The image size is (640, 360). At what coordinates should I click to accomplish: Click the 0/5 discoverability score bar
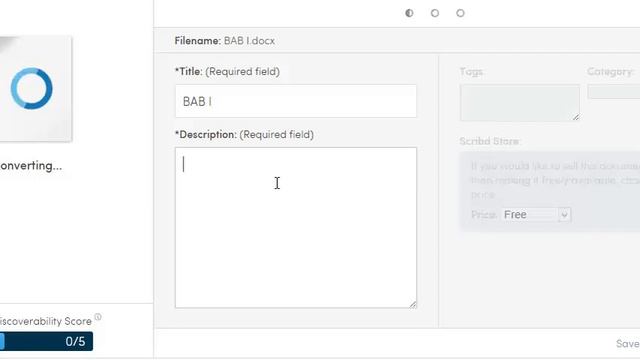(x=47, y=341)
